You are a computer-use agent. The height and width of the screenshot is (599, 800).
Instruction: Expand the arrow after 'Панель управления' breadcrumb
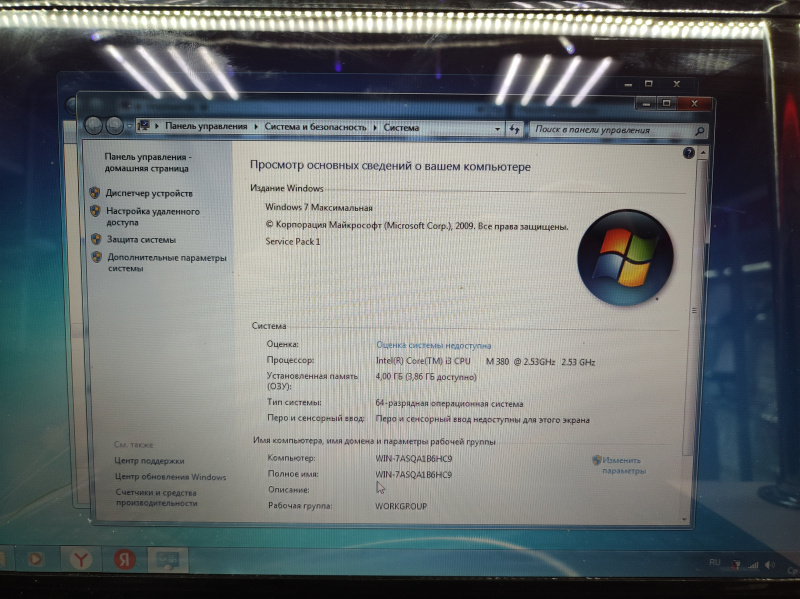coord(255,127)
